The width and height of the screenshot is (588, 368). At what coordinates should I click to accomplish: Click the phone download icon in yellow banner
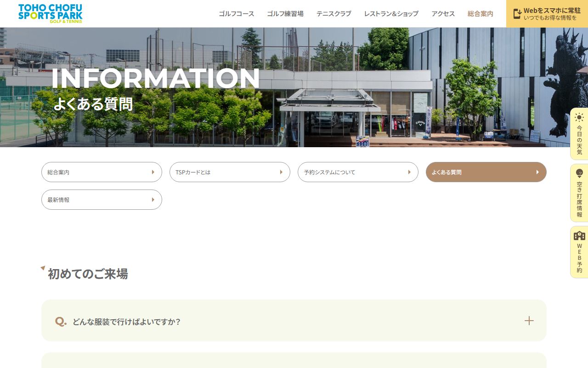[x=517, y=14]
